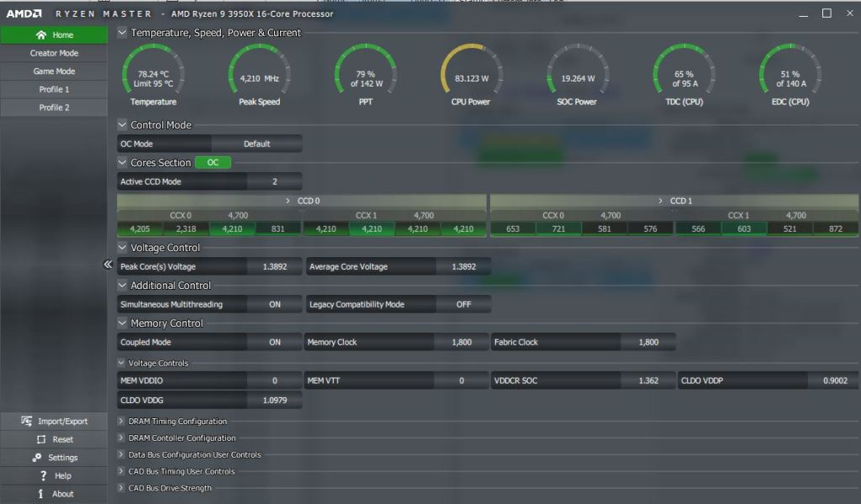
Task: Switch to Creator Mode tab
Action: pyautogui.click(x=54, y=53)
